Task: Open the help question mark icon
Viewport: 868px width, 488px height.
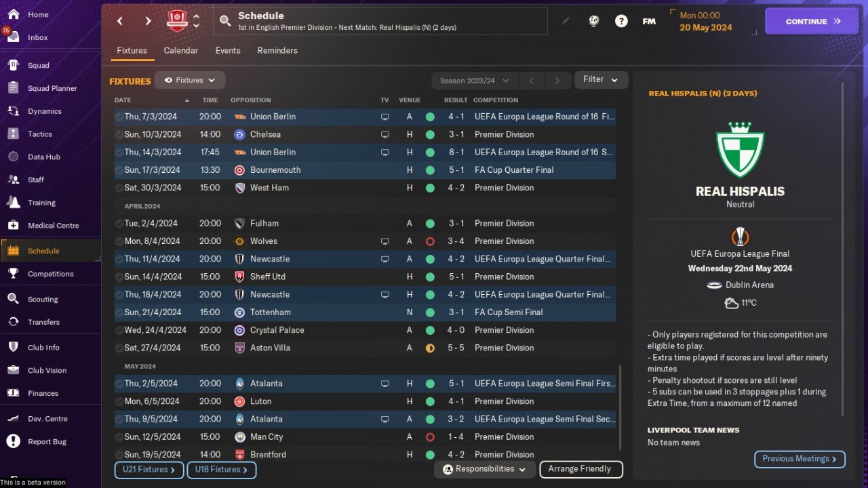Action: coord(621,21)
